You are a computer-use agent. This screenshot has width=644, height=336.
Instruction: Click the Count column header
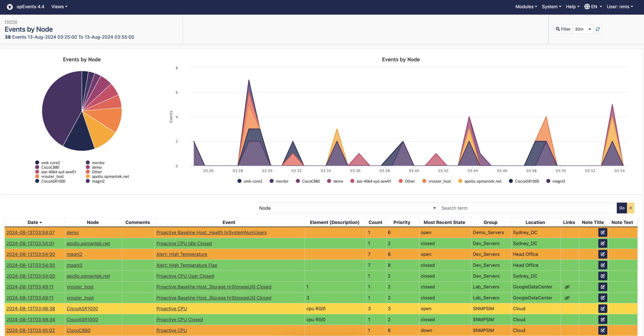pyautogui.click(x=375, y=222)
